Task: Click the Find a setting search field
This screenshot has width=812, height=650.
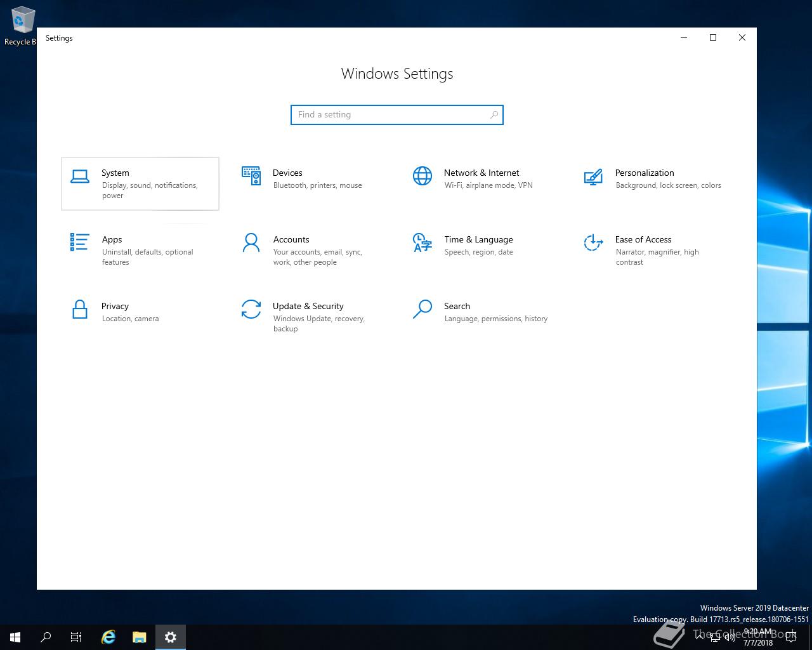Action: (x=397, y=115)
